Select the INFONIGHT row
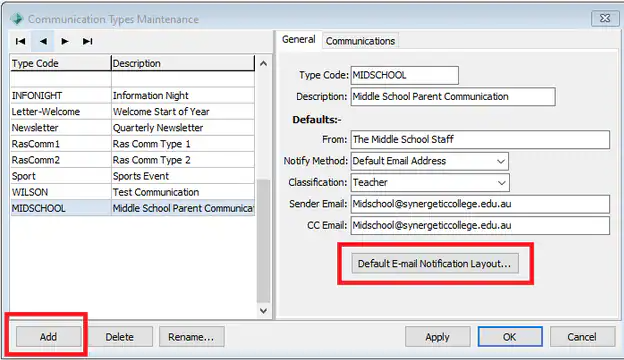This screenshot has width=624, height=360. click(x=133, y=95)
